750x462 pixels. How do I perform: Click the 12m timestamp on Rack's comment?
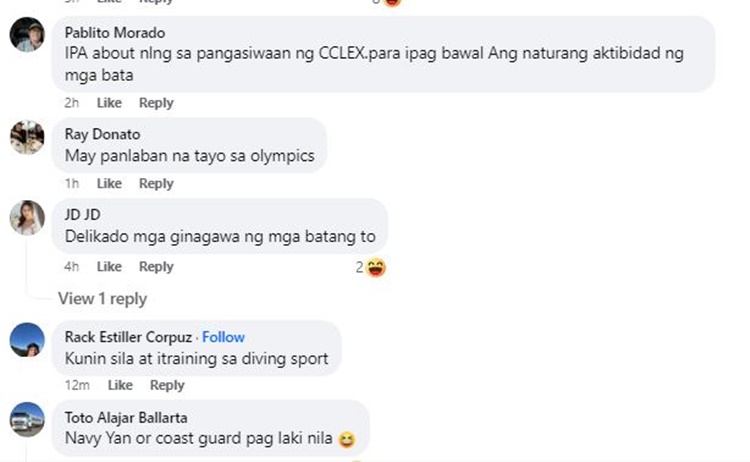(x=77, y=385)
